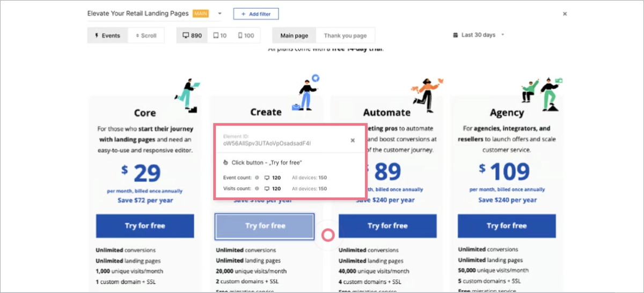Click the Add filter button
The image size is (644, 293).
point(256,14)
